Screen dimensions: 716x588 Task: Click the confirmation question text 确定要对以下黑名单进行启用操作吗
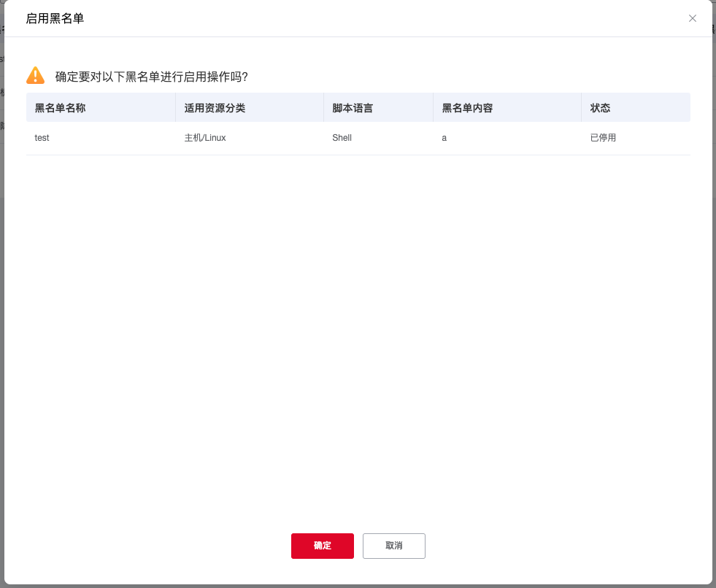coord(152,77)
